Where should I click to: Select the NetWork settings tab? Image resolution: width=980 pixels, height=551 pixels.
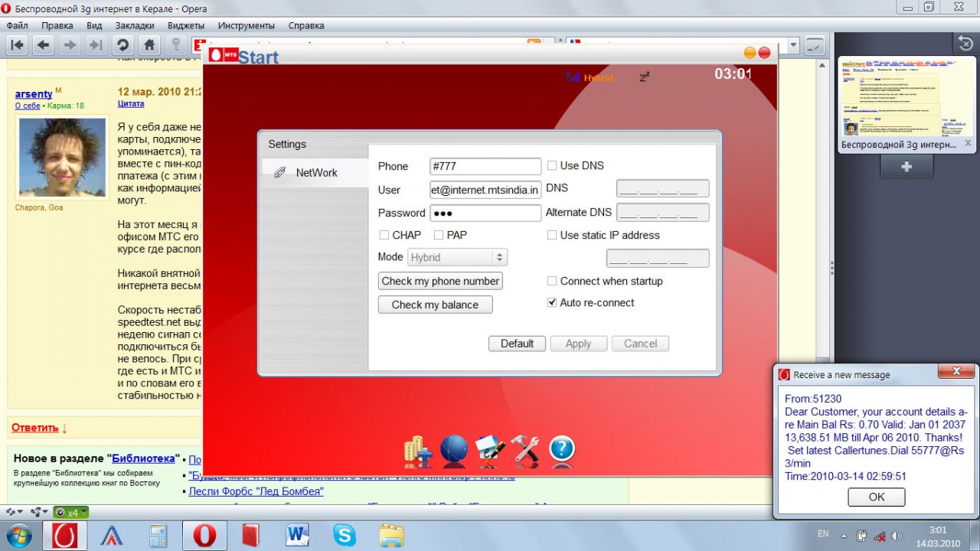[x=315, y=173]
